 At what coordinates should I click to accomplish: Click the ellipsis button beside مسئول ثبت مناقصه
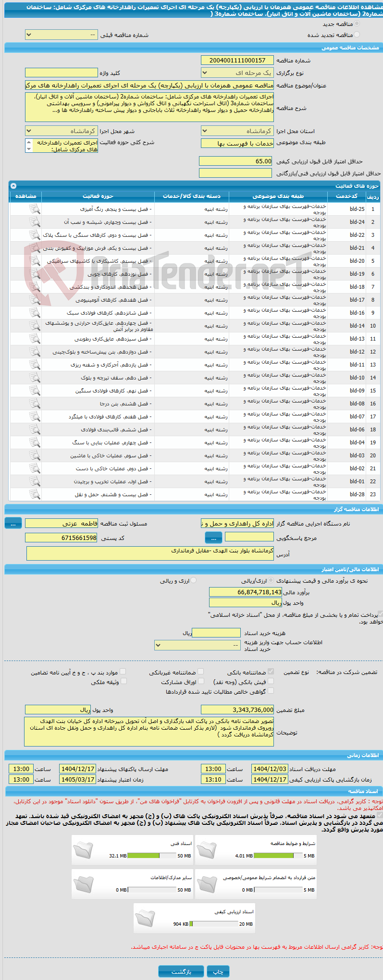pos(13,524)
